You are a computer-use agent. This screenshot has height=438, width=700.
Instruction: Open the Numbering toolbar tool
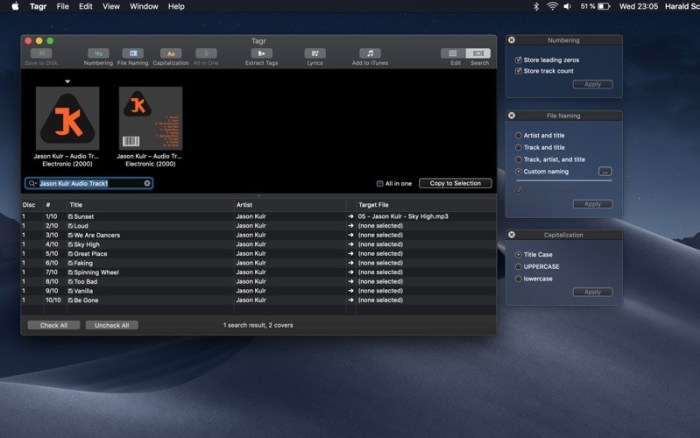point(98,54)
